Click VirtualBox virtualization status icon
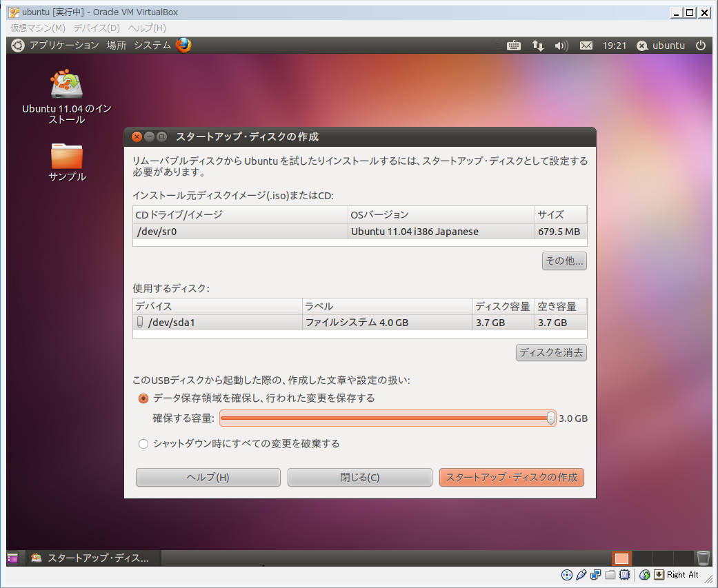The height and width of the screenshot is (588, 718). pyautogui.click(x=625, y=575)
